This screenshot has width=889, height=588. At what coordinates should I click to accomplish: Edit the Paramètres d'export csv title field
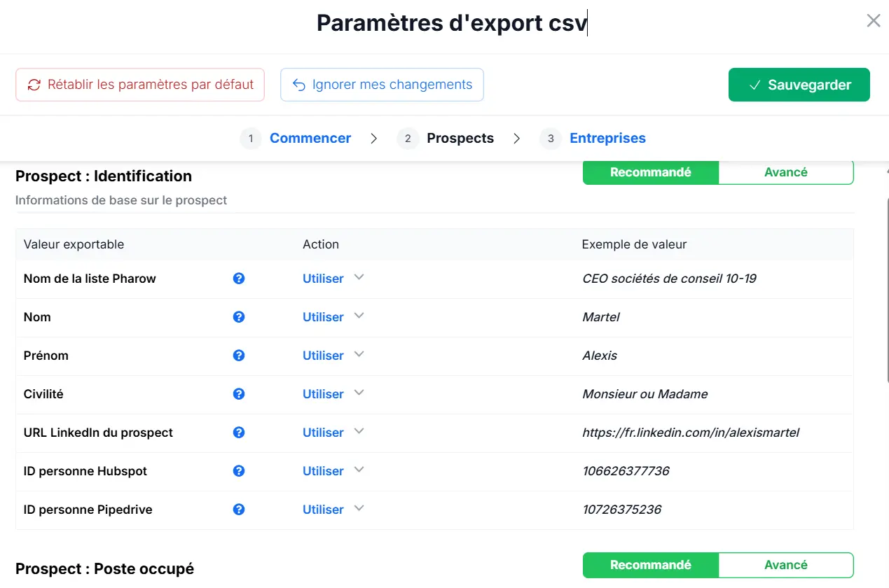click(x=451, y=22)
